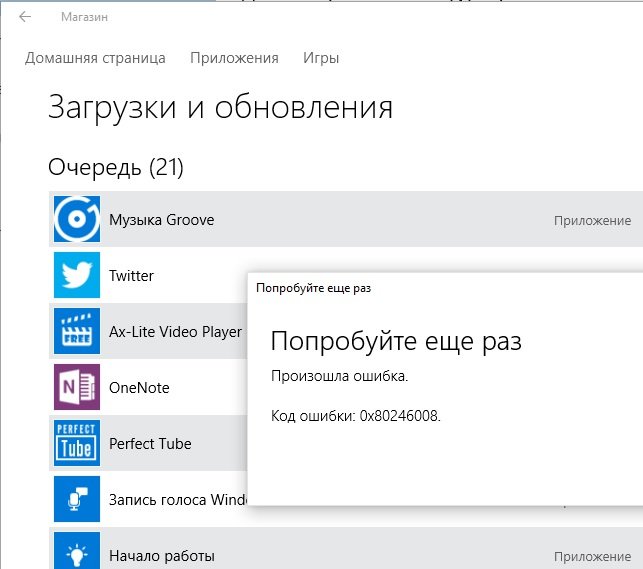The width and height of the screenshot is (643, 569).
Task: Select the Perfect Tube title text
Action: coord(150,444)
